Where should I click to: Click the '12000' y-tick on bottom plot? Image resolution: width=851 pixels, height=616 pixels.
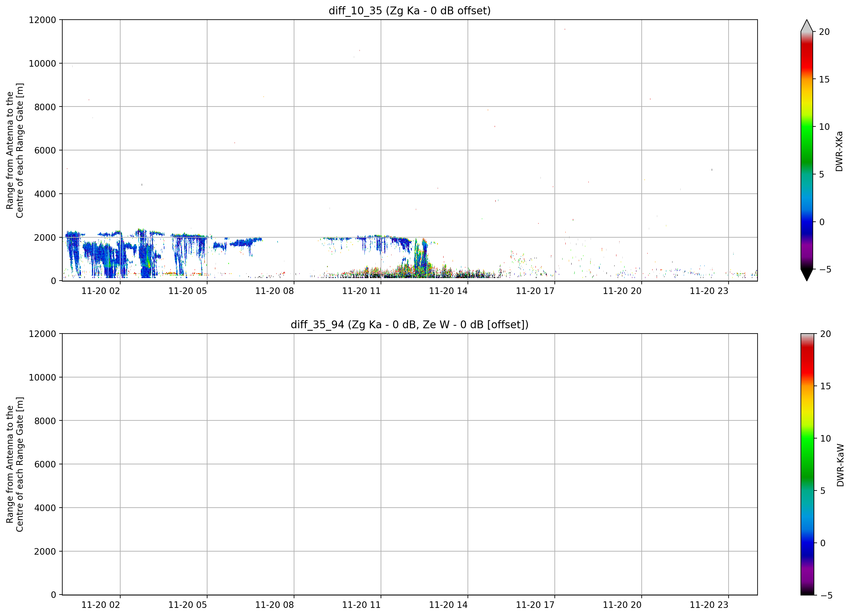[42, 334]
